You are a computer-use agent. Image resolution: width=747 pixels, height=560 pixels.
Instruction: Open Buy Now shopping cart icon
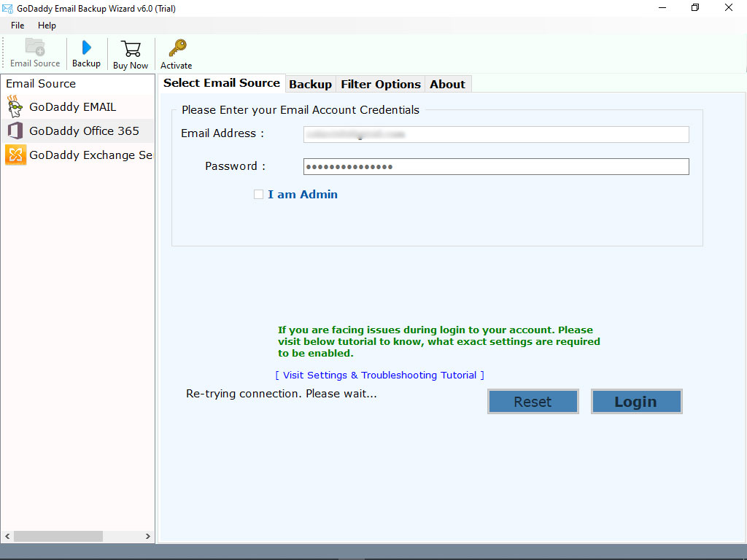point(131,49)
